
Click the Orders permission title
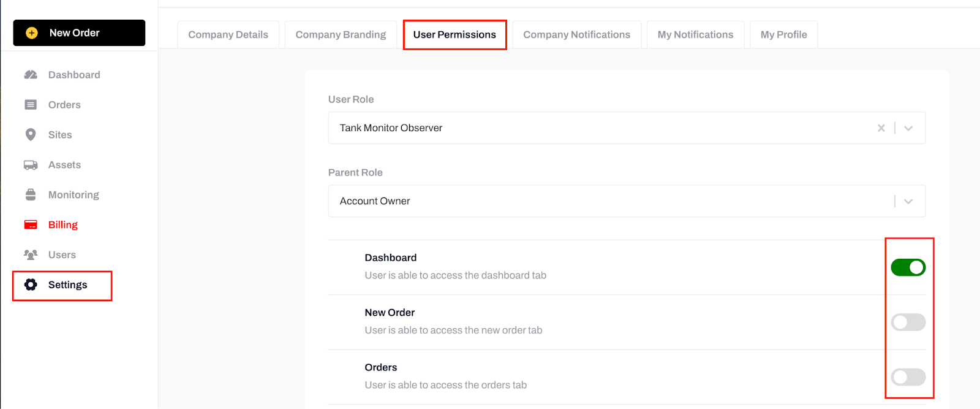tap(380, 367)
